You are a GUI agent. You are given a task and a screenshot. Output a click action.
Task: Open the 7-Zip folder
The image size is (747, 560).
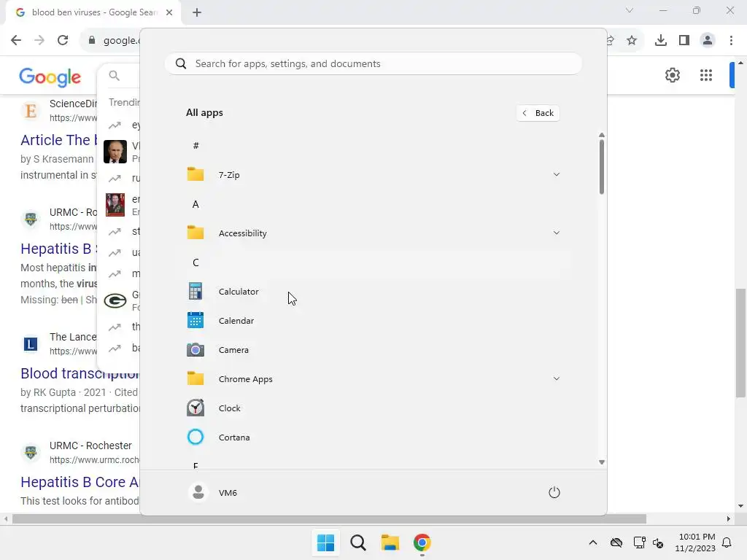point(374,175)
